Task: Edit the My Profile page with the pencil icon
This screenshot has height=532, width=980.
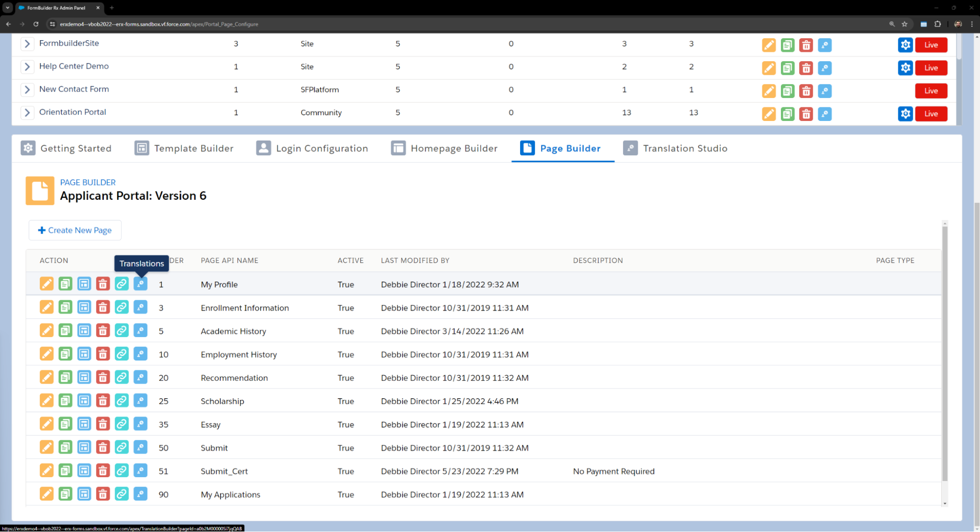Action: (47, 284)
